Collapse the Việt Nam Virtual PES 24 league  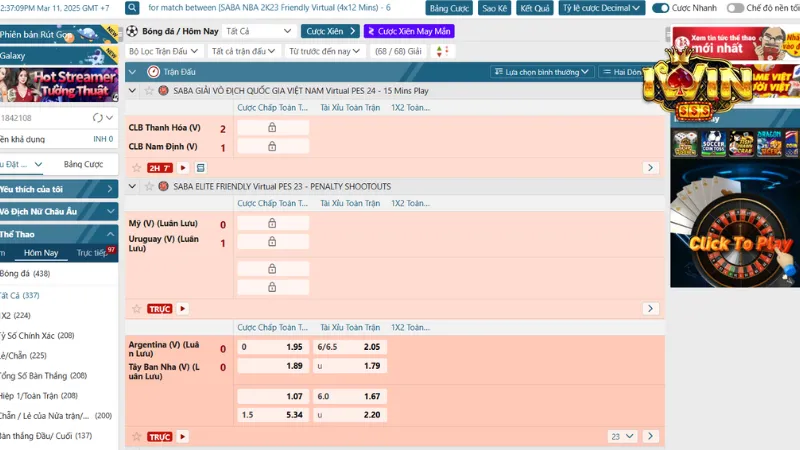tap(132, 91)
